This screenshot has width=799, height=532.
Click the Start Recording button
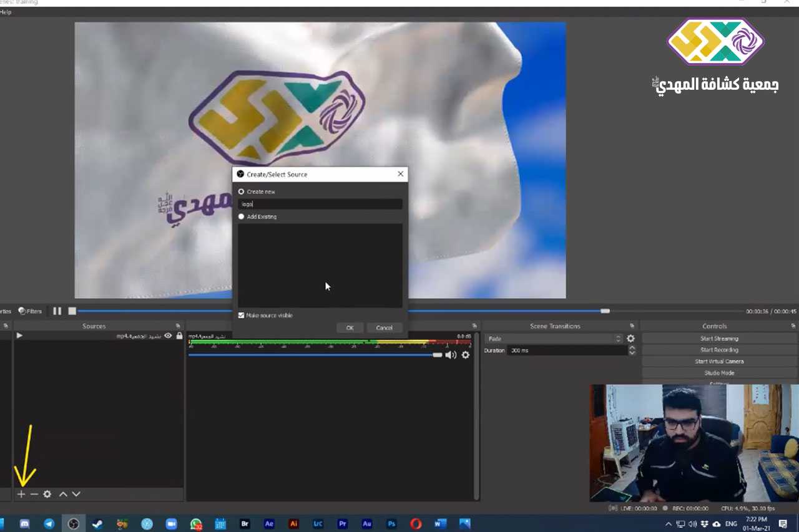(719, 350)
